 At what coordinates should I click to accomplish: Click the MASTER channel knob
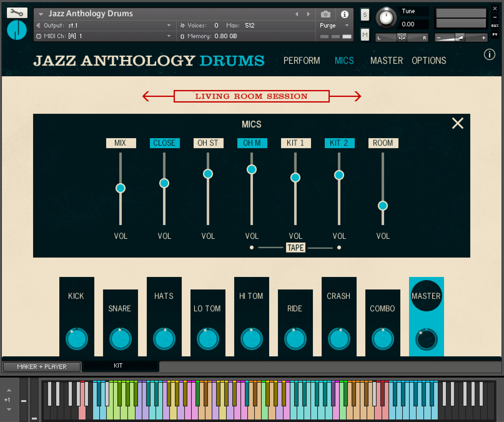(x=426, y=339)
